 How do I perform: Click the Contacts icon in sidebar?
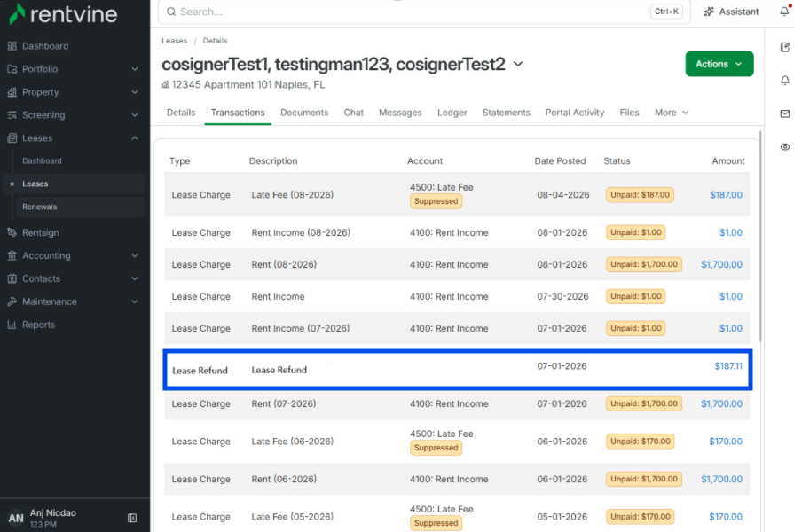pos(12,278)
